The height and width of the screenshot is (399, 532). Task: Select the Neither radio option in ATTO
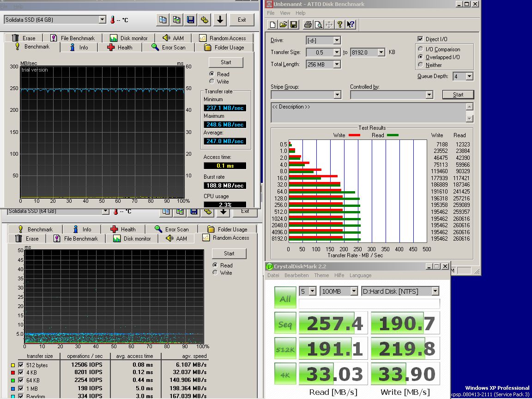(420, 65)
